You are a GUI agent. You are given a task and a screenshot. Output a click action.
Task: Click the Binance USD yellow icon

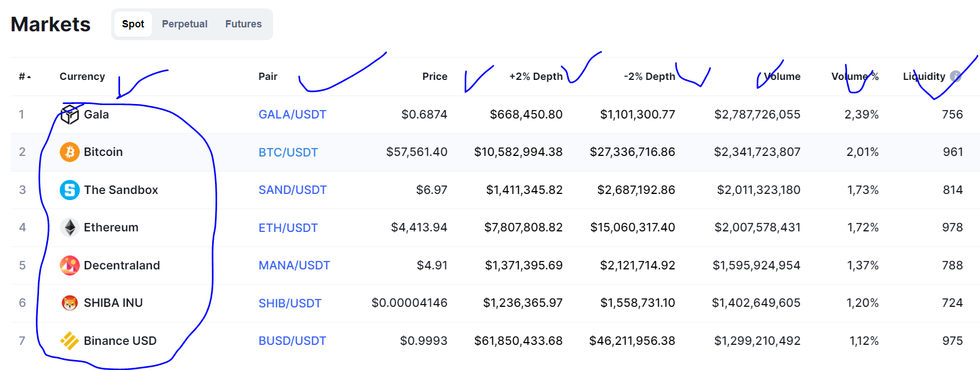tap(70, 341)
